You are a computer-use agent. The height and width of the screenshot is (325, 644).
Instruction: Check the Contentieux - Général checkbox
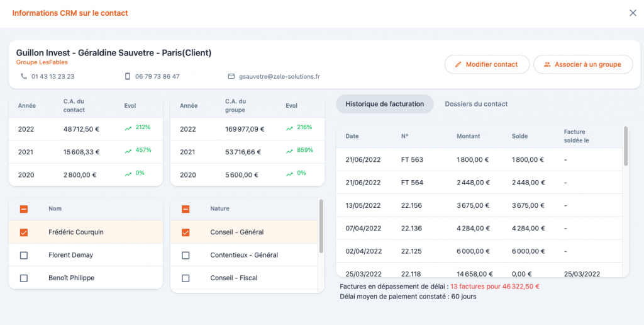(186, 255)
